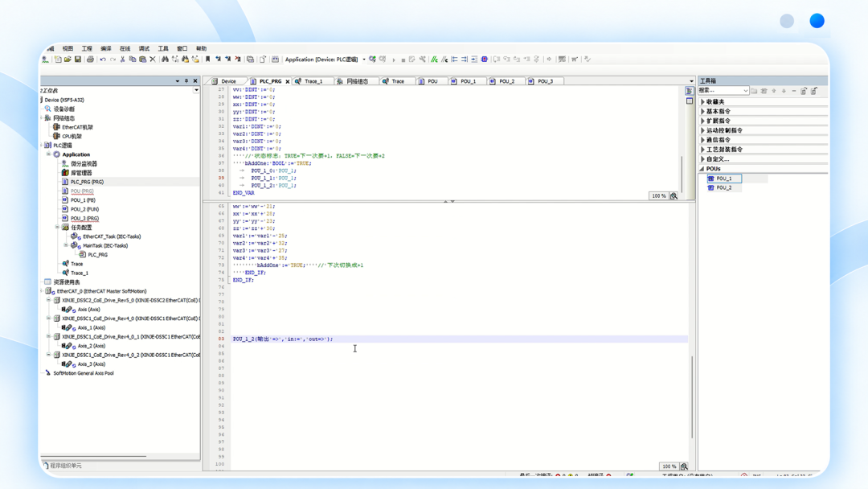Expand the 收藏夹 toolbox category
This screenshot has width=868, height=489.
(x=702, y=102)
